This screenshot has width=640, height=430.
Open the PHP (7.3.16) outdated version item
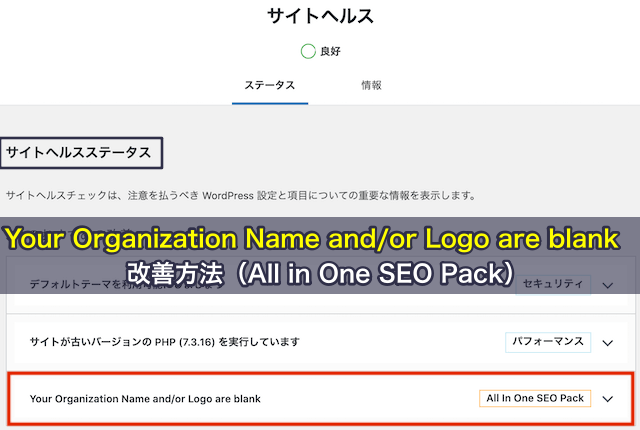(x=165, y=342)
